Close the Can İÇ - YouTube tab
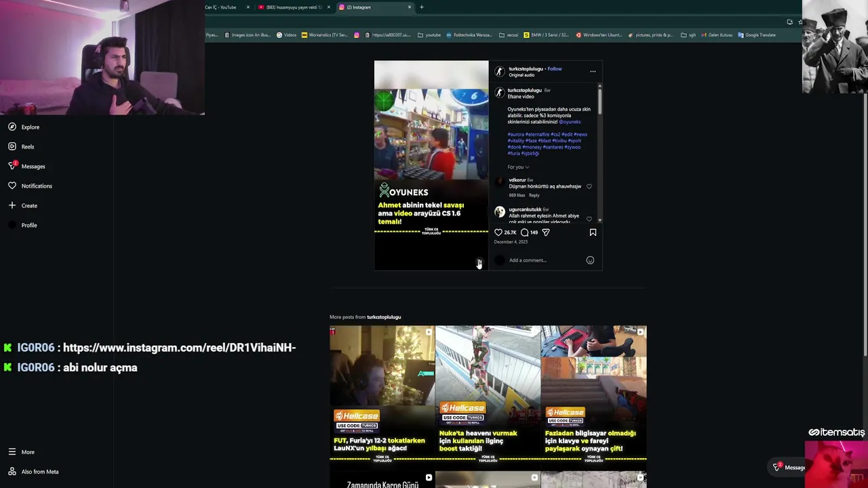This screenshot has width=868, height=488. (x=248, y=7)
